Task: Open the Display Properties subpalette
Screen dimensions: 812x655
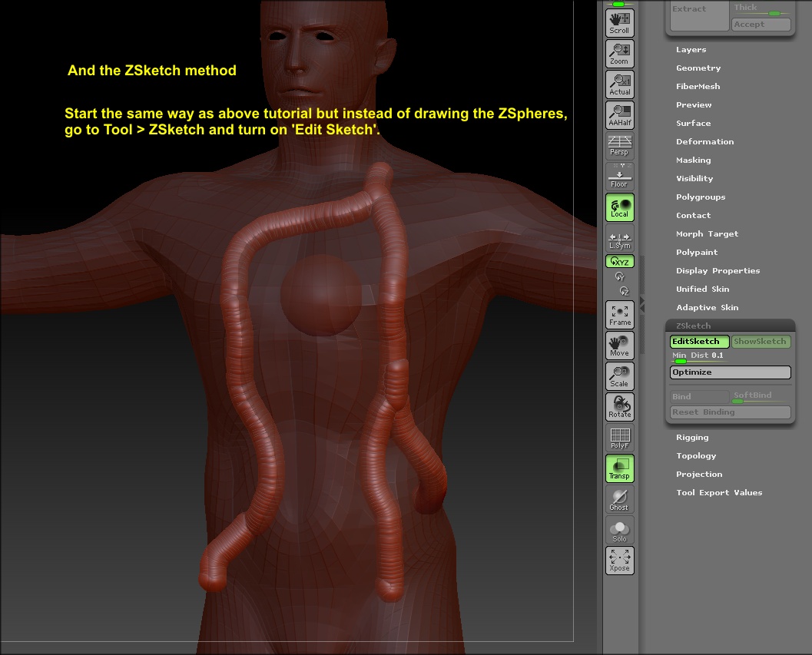Action: point(718,271)
